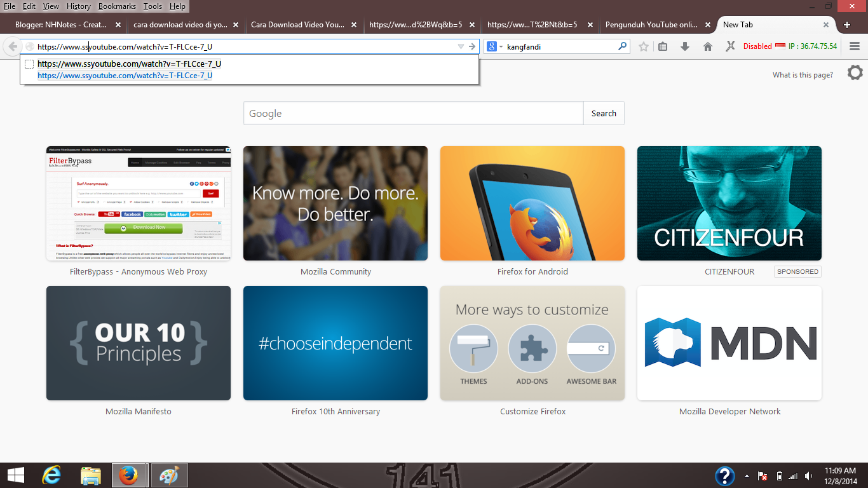868x488 pixels.
Task: Expand search engine selector dropdown
Action: 501,47
